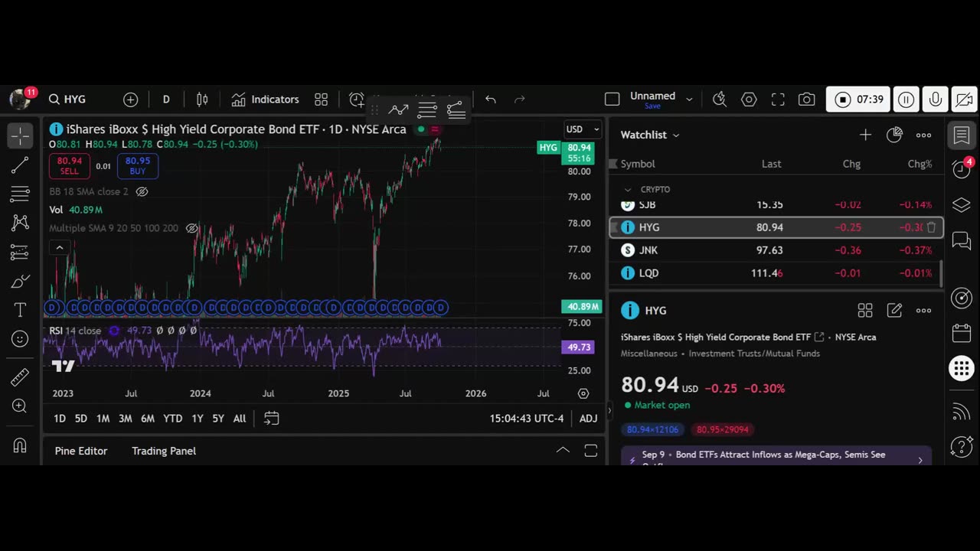Select the trend line drawing tool
Viewport: 980px width, 551px height.
coord(20,165)
